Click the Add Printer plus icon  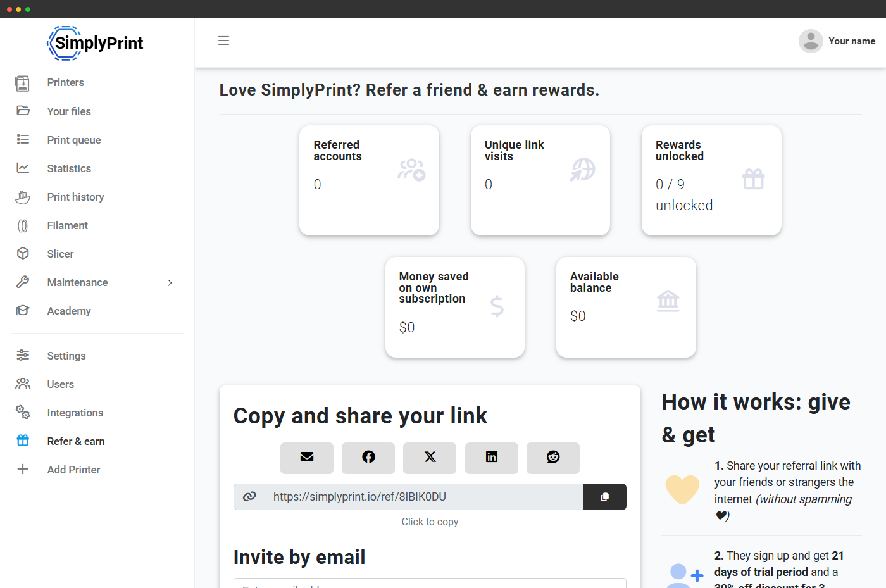23,469
